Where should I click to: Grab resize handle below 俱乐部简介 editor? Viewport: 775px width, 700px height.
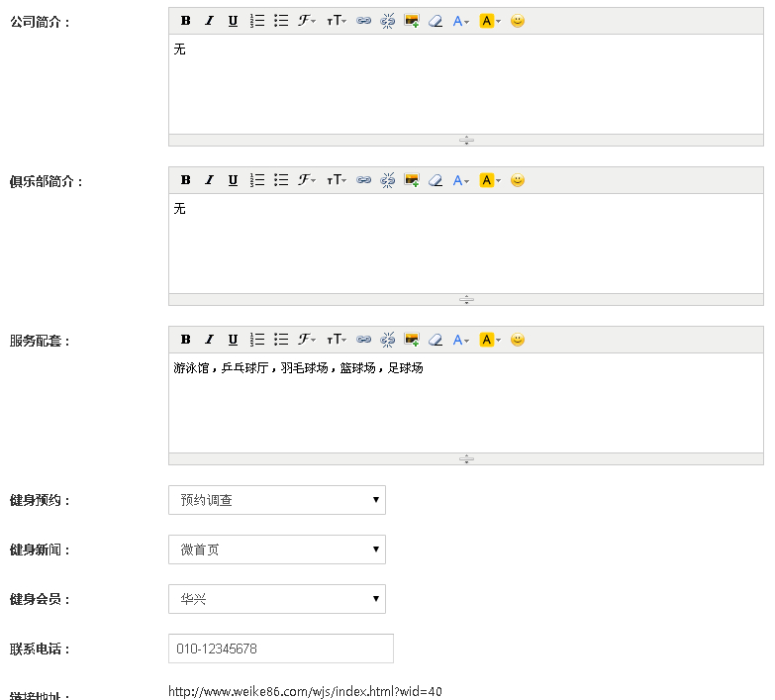(466, 299)
